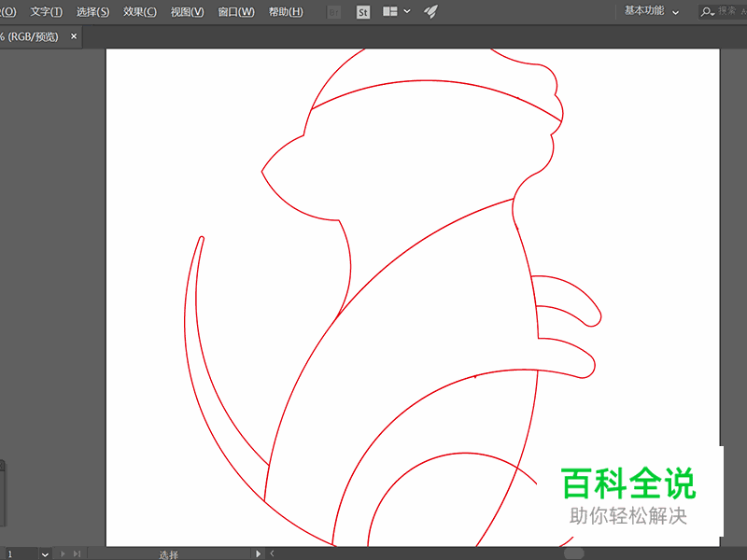Open Adobe Bridge with the Br icon
This screenshot has width=747, height=560.
(x=333, y=11)
